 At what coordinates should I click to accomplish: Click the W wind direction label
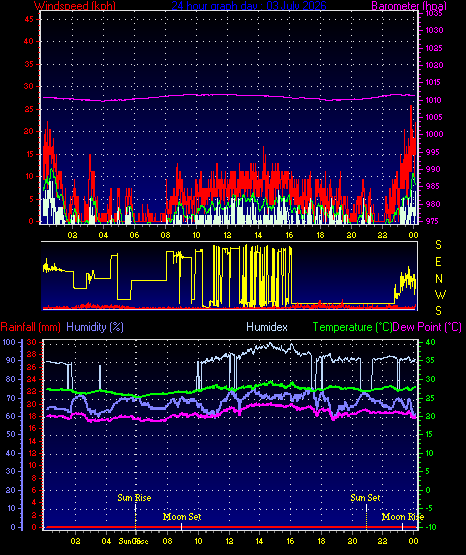click(x=440, y=294)
